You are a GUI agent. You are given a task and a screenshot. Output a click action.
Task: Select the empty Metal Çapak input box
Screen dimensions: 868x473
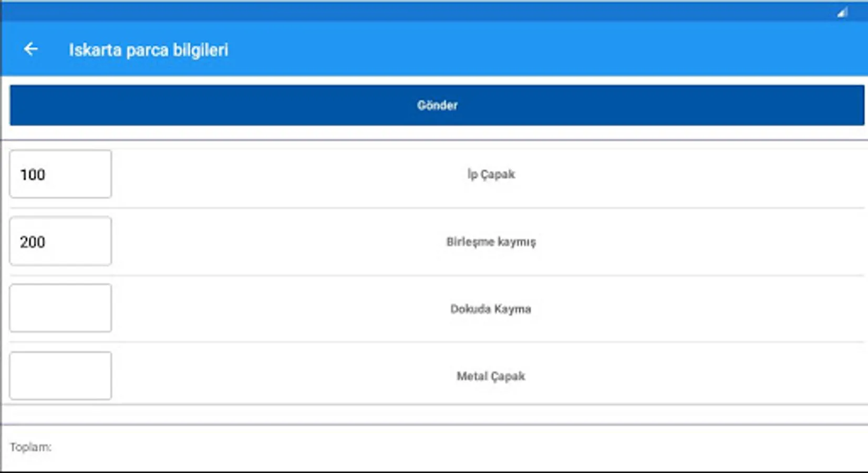click(x=60, y=376)
